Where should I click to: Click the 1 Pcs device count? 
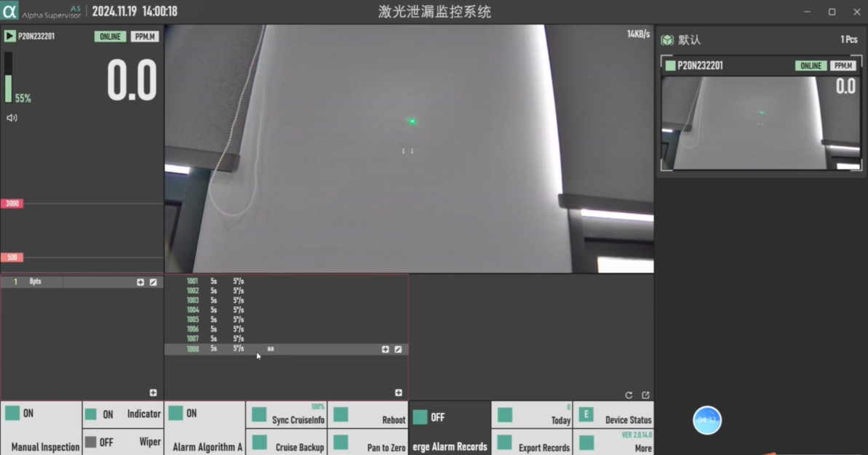(848, 40)
